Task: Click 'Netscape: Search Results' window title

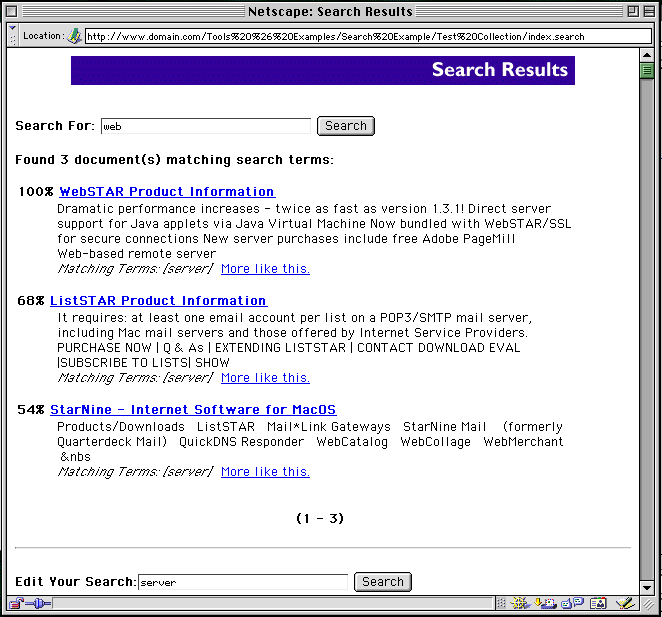Action: (330, 11)
